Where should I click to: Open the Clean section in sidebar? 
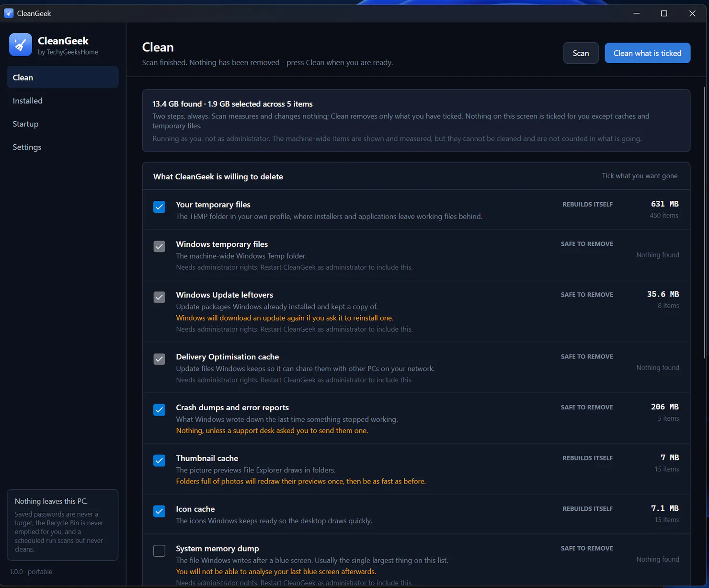pyautogui.click(x=63, y=77)
